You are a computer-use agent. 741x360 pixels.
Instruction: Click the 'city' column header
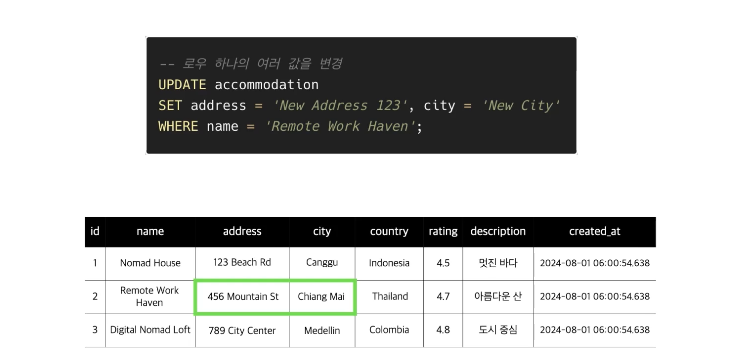(x=322, y=231)
